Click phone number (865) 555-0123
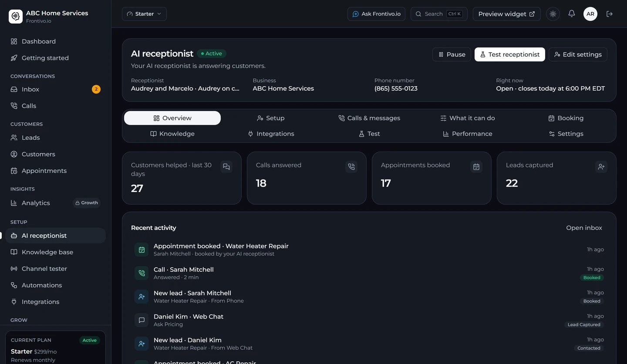Image resolution: width=627 pixels, height=364 pixels. (396, 88)
